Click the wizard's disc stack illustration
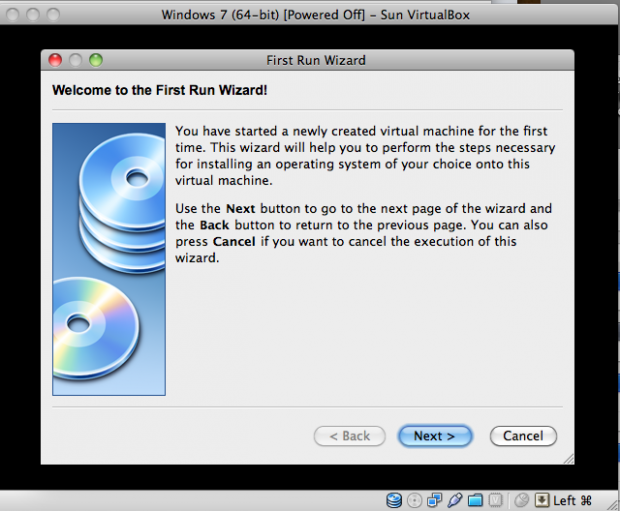The width and height of the screenshot is (620, 511). coord(109,259)
